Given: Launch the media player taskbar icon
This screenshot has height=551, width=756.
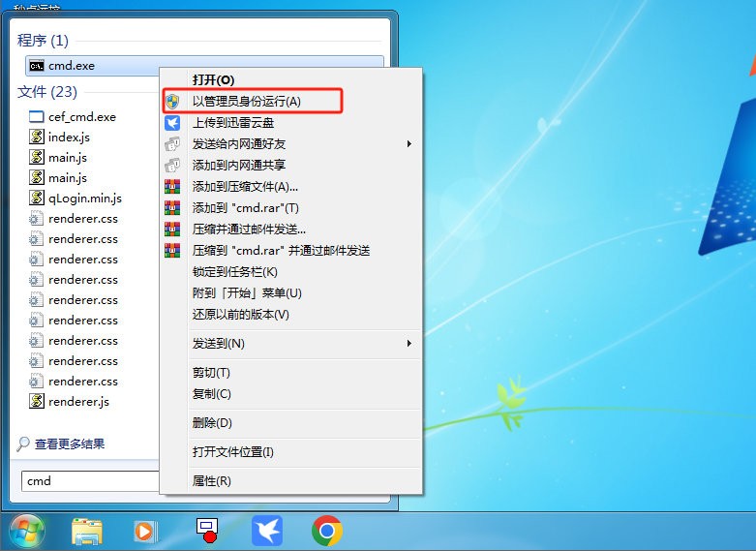Looking at the screenshot, I should point(145,531).
